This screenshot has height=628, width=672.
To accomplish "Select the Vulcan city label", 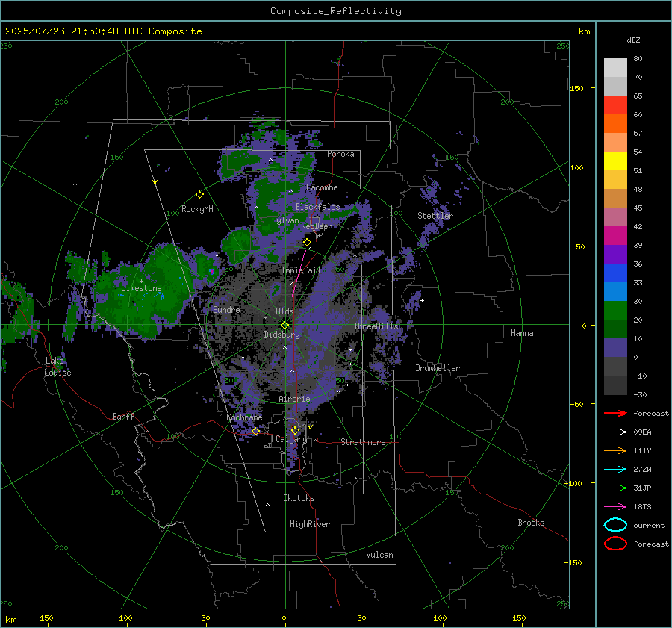I will click(379, 555).
